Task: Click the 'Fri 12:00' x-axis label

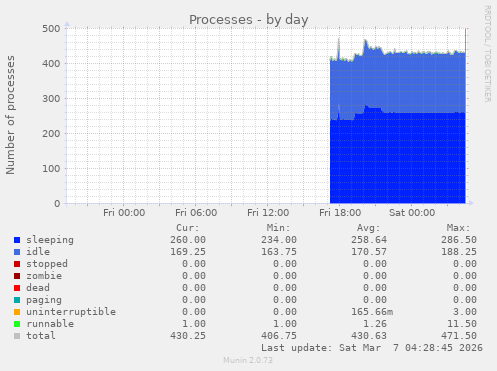Action: [268, 213]
